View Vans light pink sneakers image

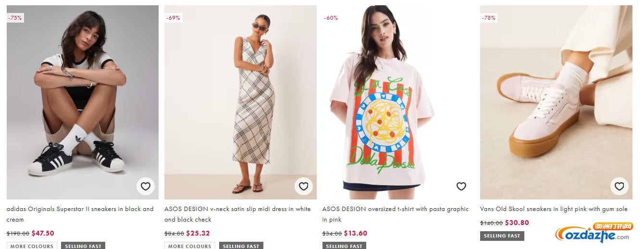click(x=556, y=96)
